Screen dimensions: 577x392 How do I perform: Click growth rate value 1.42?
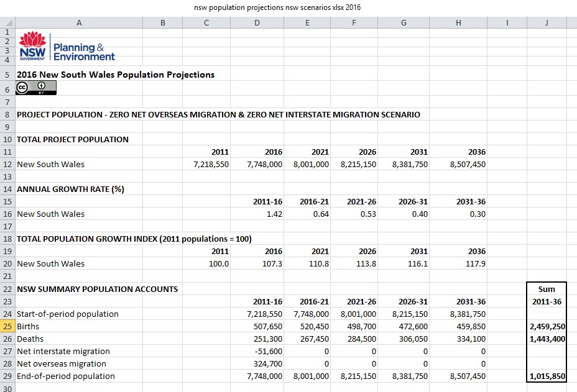pos(275,214)
